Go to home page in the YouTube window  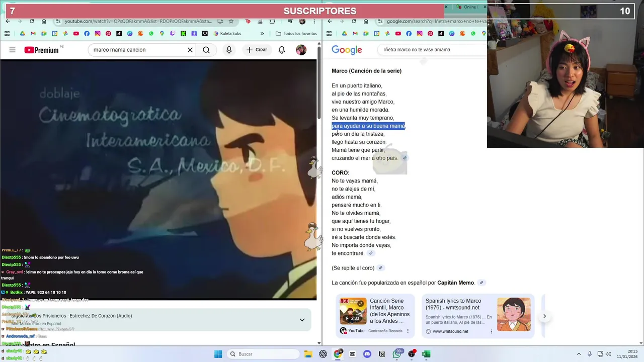point(44,21)
